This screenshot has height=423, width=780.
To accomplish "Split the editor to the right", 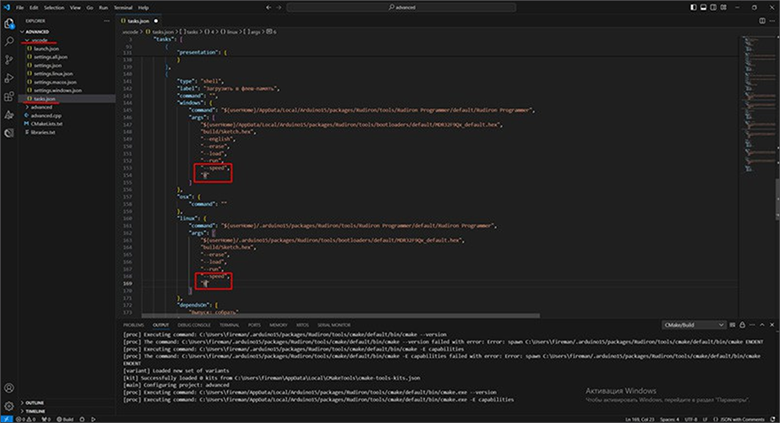I will tap(762, 21).
